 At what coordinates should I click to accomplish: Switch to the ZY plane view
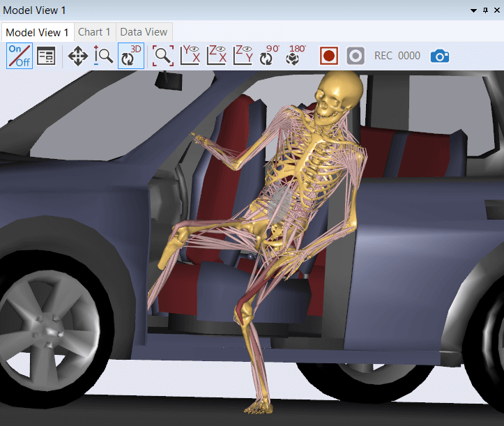tap(243, 55)
